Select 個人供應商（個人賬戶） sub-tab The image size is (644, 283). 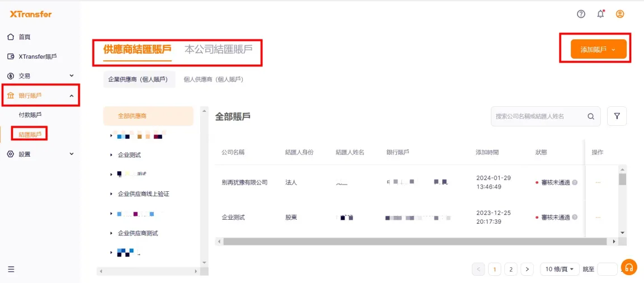[214, 79]
